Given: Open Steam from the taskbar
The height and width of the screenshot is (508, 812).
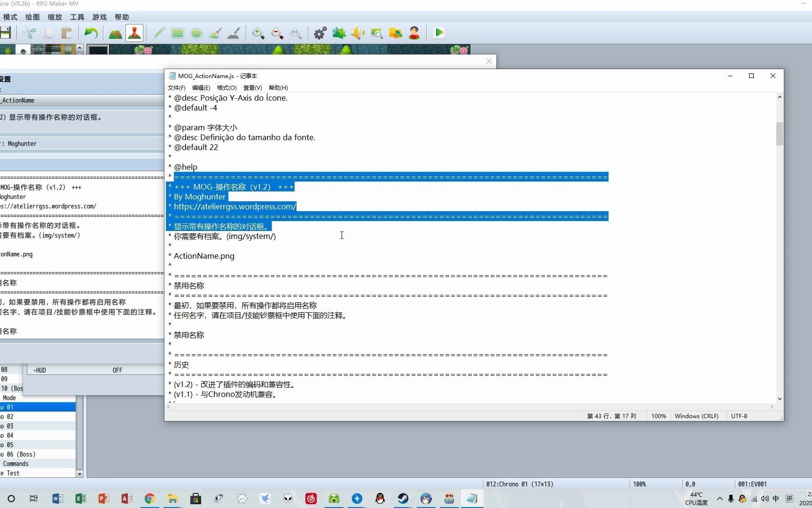Looking at the screenshot, I should click(403, 499).
